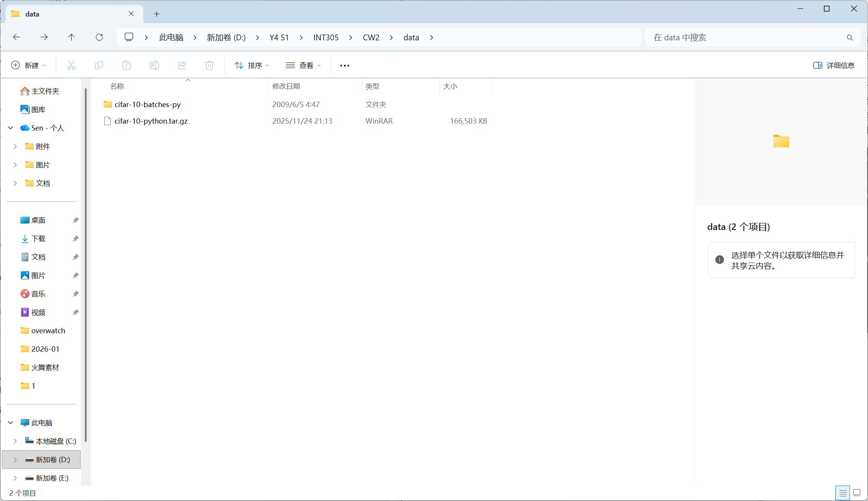
Task: Click the Cut scissors icon
Action: 71,65
